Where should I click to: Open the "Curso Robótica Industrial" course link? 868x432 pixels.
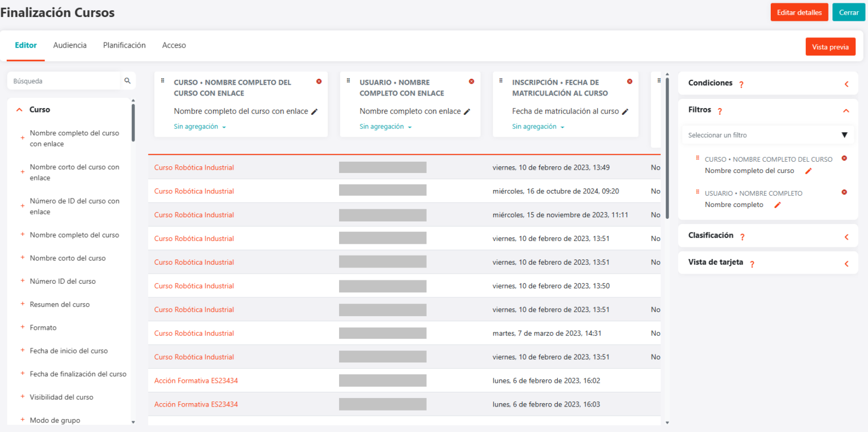click(194, 167)
